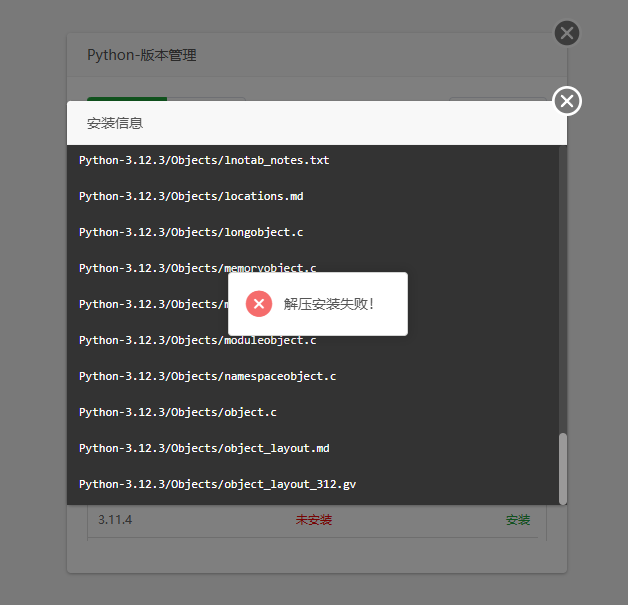Click log line object_layout.md

tap(204, 448)
